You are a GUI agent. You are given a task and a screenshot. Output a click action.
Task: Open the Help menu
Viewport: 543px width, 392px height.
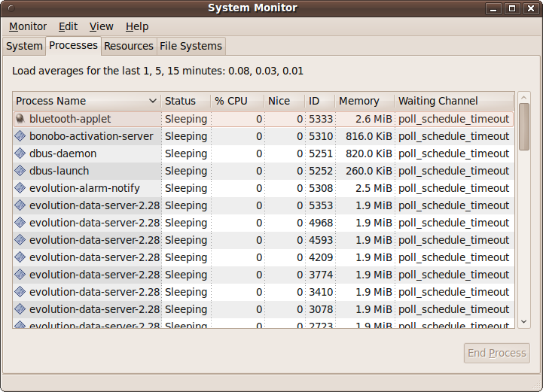(x=137, y=26)
